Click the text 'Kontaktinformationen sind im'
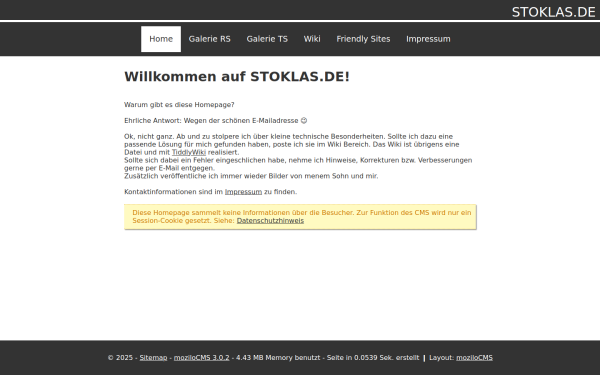Image resolution: width=600 pixels, height=375 pixels. point(174,192)
